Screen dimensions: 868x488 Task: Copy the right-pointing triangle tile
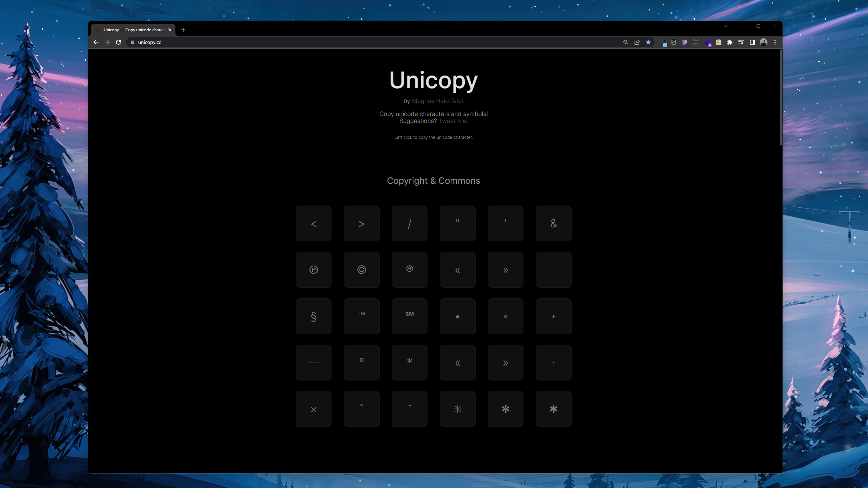[x=553, y=316]
